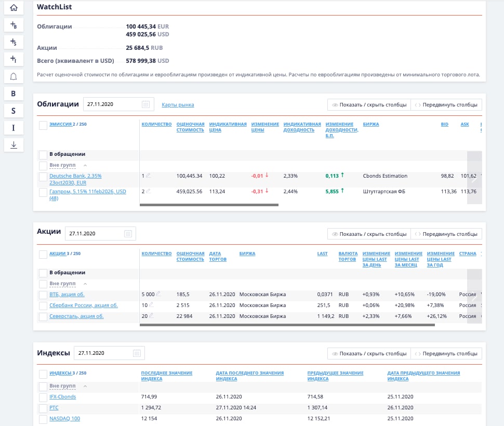Open NASDAQ 100 index link

pyautogui.click(x=64, y=419)
